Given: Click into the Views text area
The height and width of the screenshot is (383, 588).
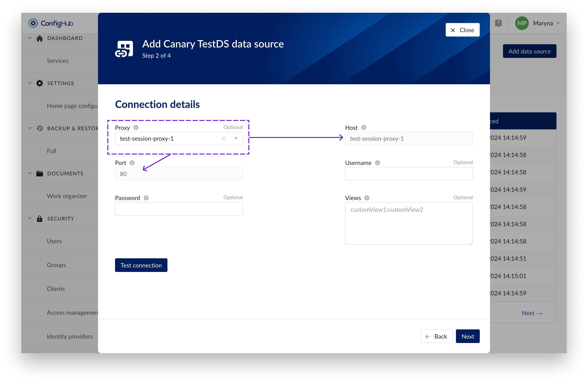Looking at the screenshot, I should [409, 223].
